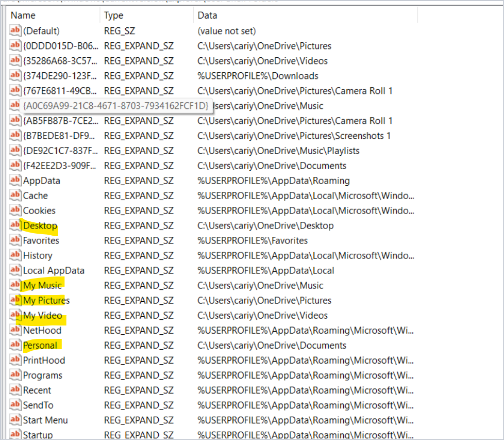Select the NetHood registry value

(42, 330)
